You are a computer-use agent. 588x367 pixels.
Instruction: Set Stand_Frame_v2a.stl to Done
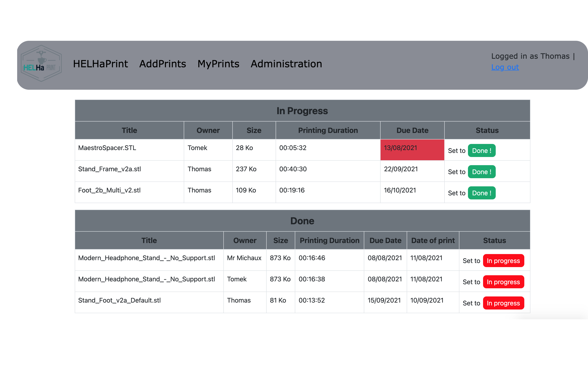pos(481,172)
